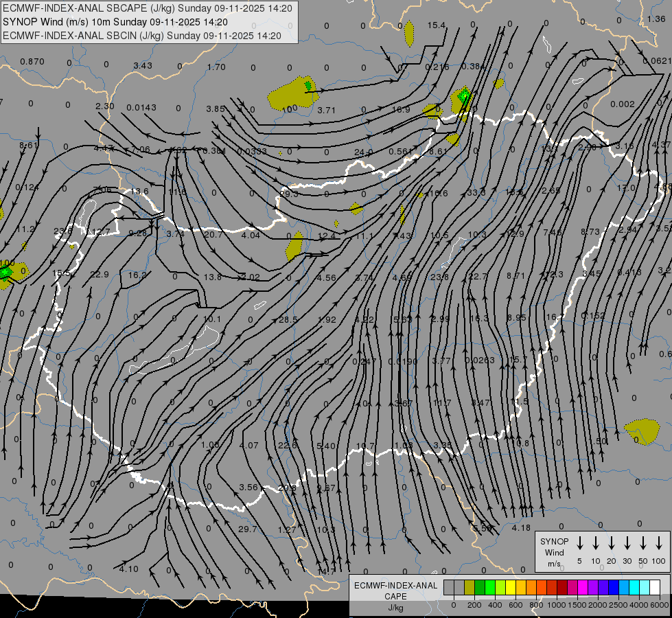Click the 5 m/s wind arrow in legend
The image size is (672, 618).
click(x=580, y=543)
